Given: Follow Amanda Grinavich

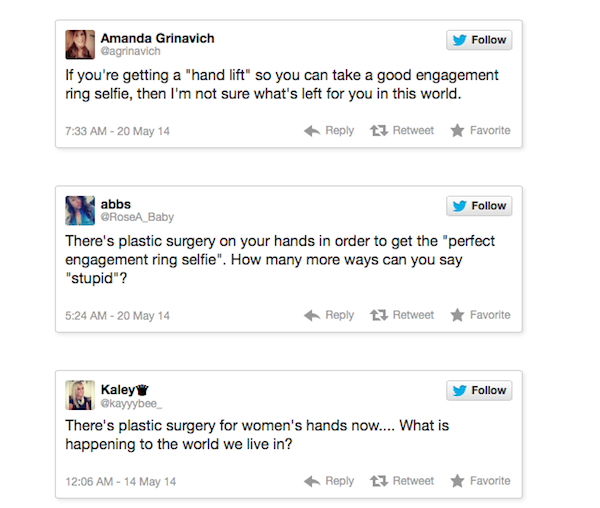Looking at the screenshot, I should click(479, 40).
